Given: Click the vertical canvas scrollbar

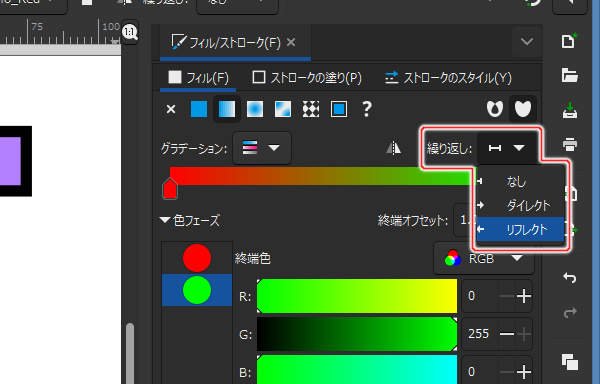Looking at the screenshot, I should pyautogui.click(x=130, y=354).
